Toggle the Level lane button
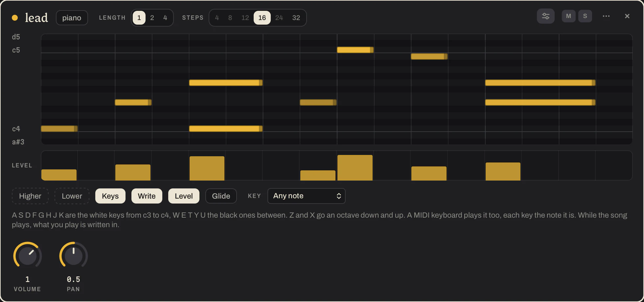Screen dimensions: 644x302 [x=184, y=196]
